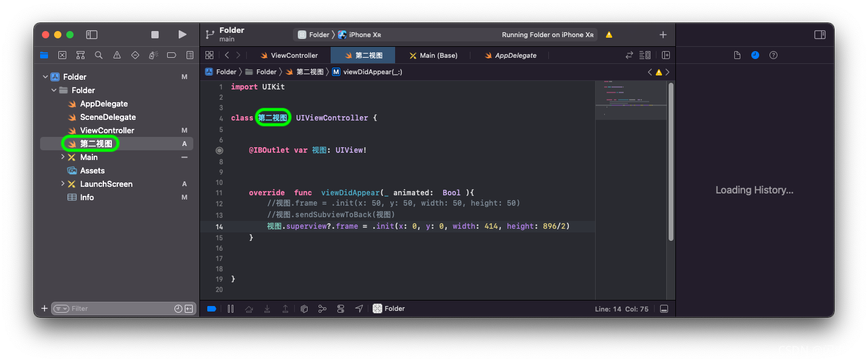Open the Symbol navigator
This screenshot has width=868, height=362.
click(x=80, y=55)
